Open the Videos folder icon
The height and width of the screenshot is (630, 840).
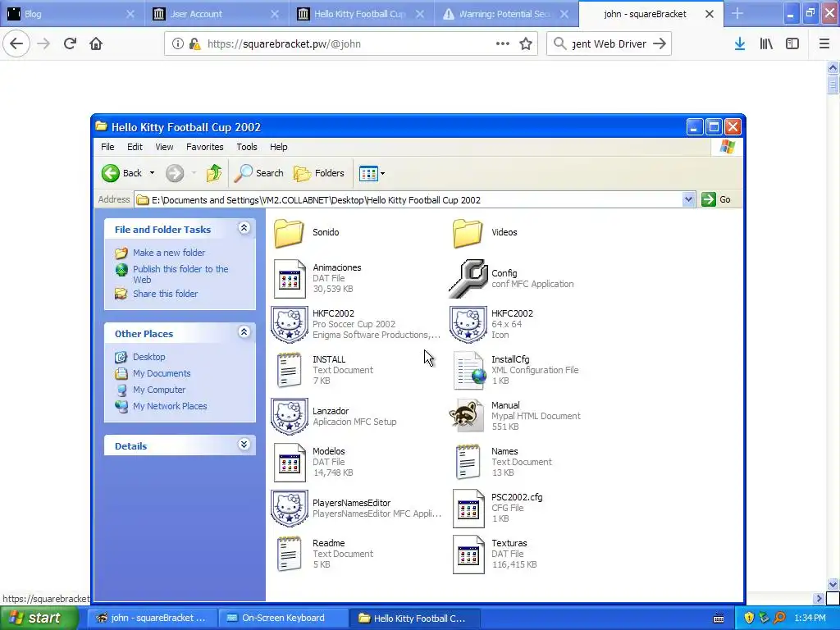tap(468, 232)
